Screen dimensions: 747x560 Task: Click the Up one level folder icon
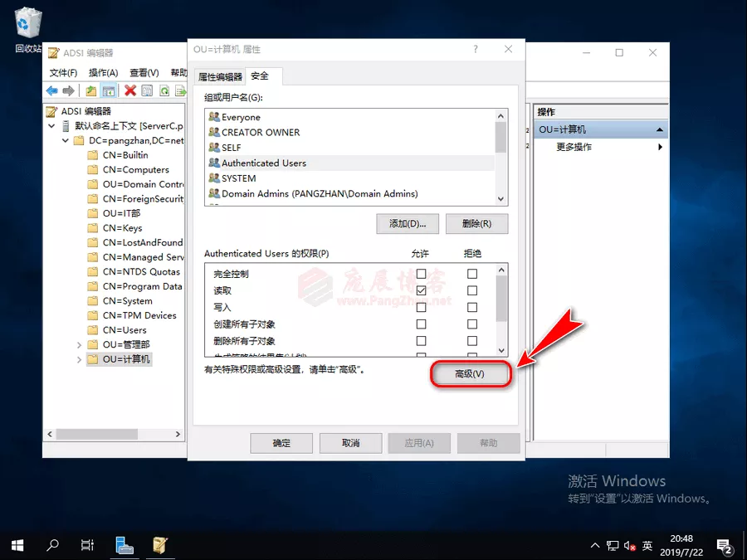90,90
